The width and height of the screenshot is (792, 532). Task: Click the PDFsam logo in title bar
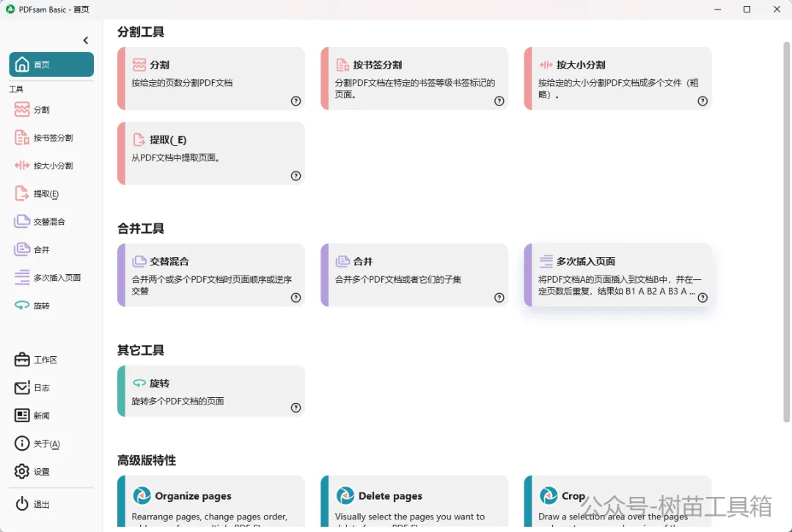(x=10, y=9)
